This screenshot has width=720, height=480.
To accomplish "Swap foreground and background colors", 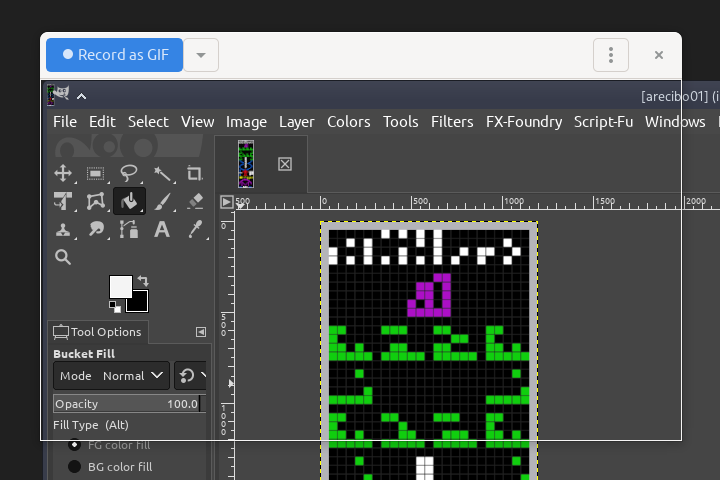I will point(143,280).
